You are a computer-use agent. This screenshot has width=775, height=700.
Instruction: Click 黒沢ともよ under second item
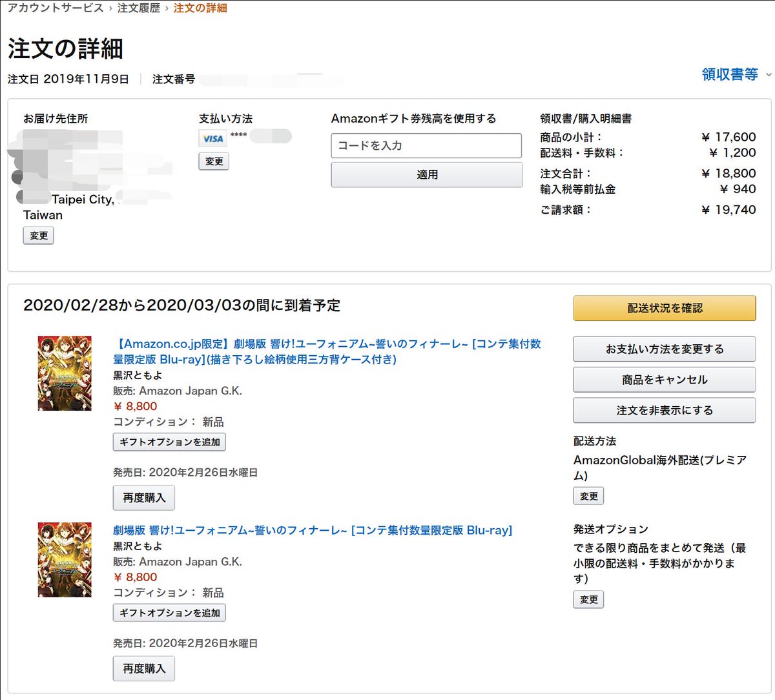click(138, 546)
